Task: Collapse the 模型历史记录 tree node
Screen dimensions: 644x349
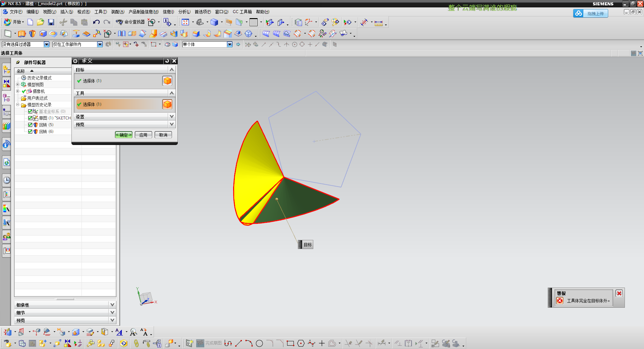Action: click(18, 105)
